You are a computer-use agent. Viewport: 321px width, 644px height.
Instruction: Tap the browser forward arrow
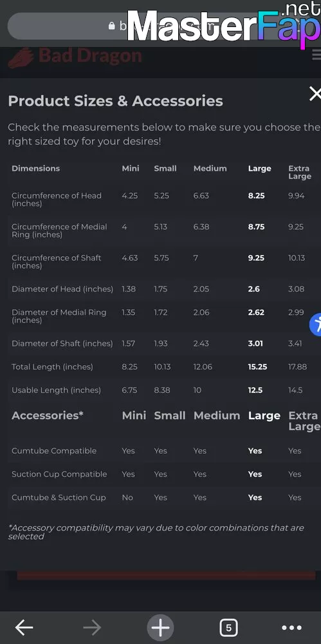coord(92,627)
